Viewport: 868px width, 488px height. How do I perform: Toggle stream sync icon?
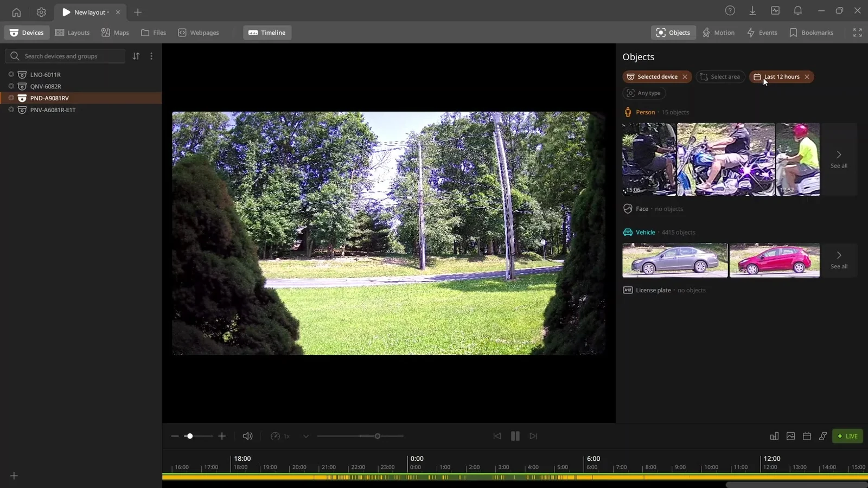click(x=823, y=436)
